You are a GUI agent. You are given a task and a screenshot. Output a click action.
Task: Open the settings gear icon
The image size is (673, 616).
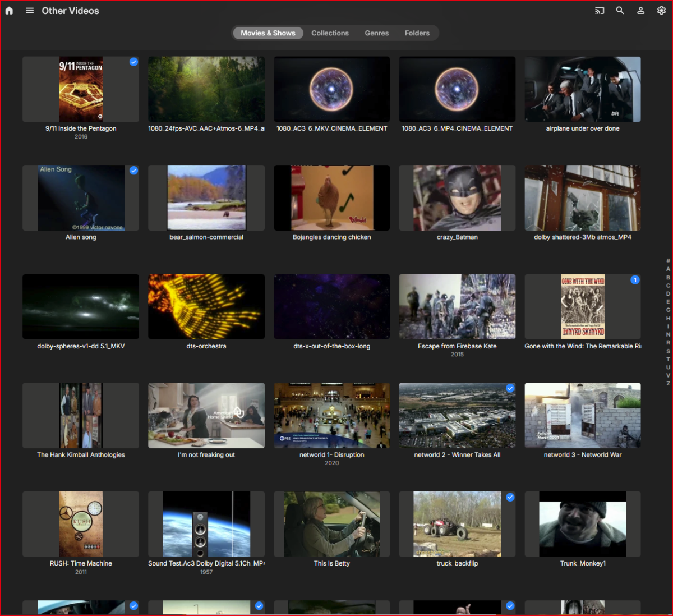661,11
